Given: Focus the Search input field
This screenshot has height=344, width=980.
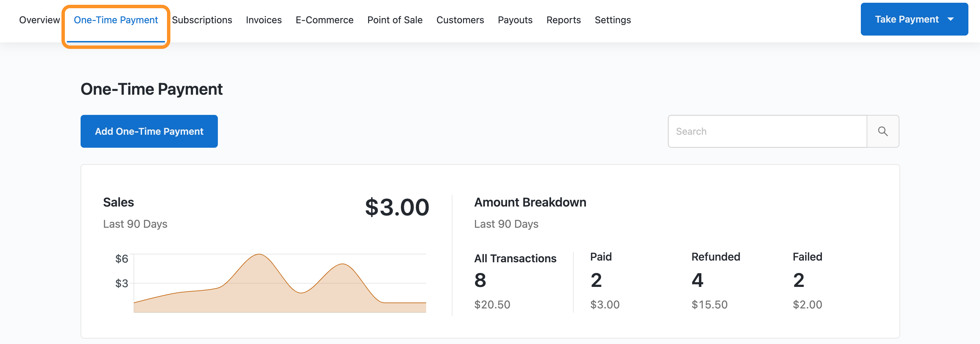Looking at the screenshot, I should click(x=767, y=131).
